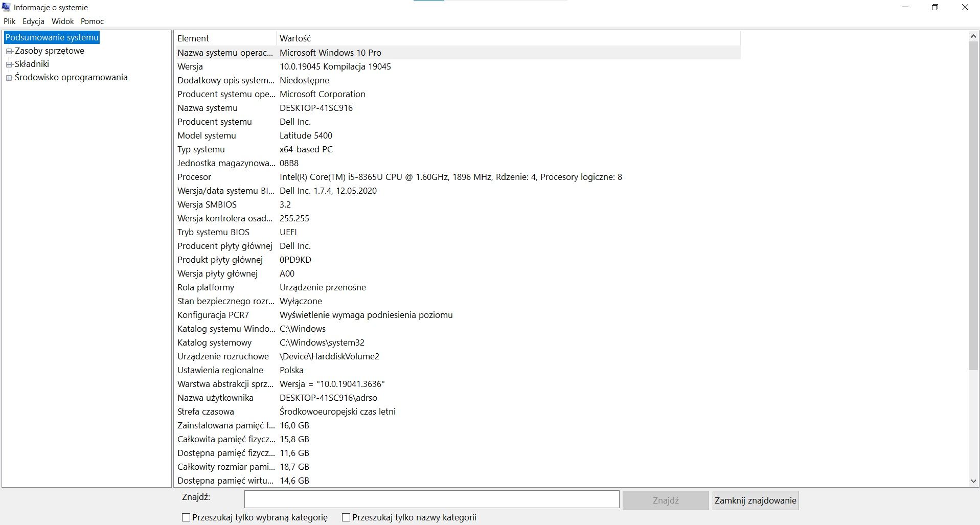The image size is (980, 525).
Task: Focus the Znajdź search input field
Action: click(x=431, y=499)
